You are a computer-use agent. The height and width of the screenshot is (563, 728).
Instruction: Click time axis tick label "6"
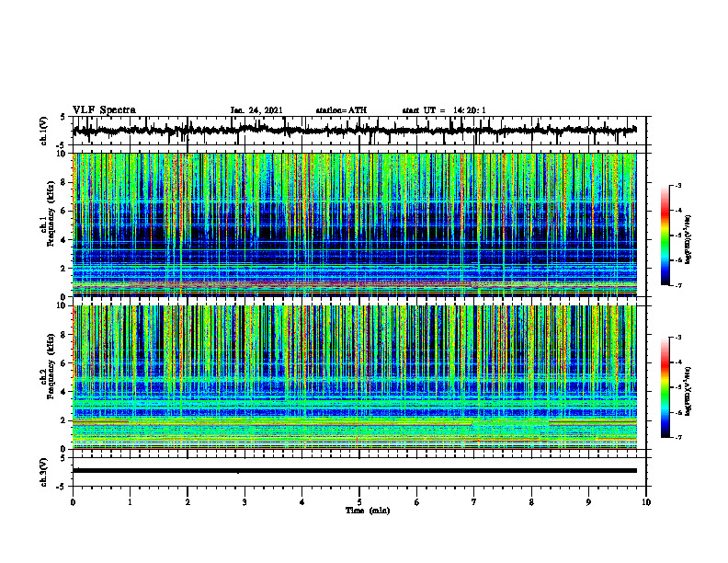(x=417, y=502)
